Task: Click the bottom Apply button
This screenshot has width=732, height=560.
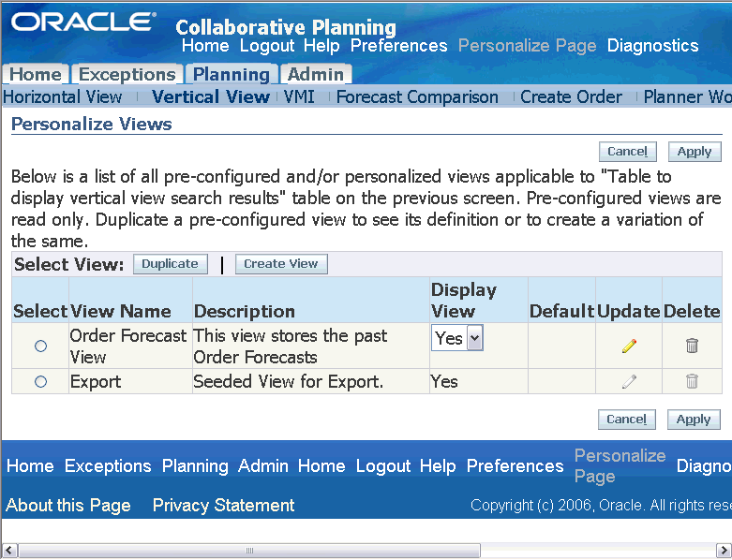Action: click(x=694, y=420)
